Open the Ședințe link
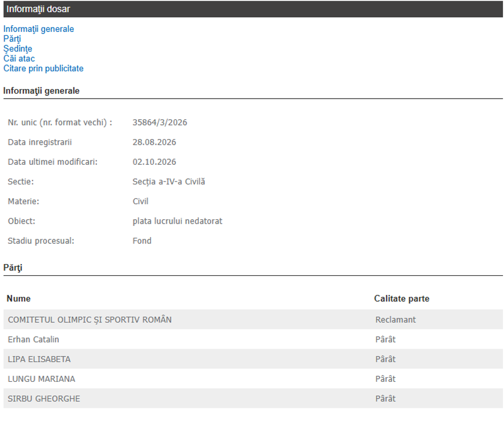 tap(18, 49)
